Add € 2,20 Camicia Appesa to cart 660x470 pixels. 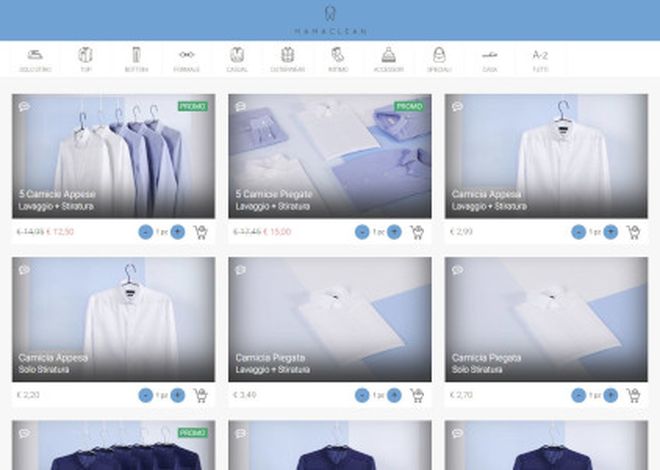(201, 395)
